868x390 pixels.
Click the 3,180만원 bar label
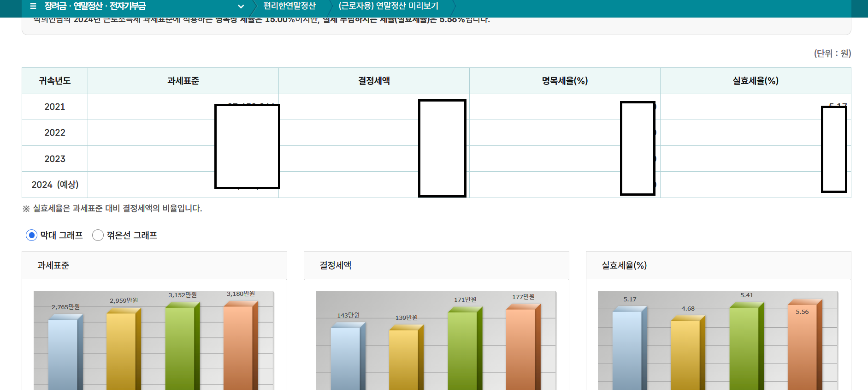coord(241,294)
